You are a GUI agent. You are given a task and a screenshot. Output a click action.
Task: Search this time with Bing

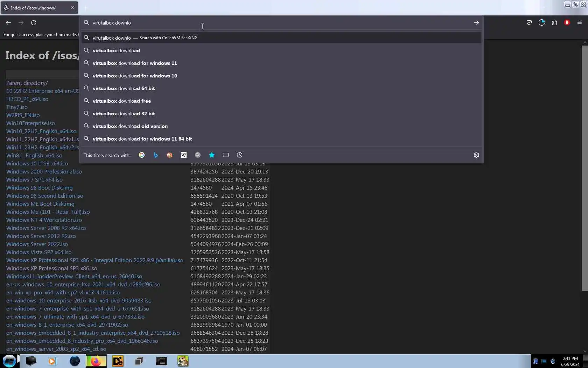coord(156,155)
